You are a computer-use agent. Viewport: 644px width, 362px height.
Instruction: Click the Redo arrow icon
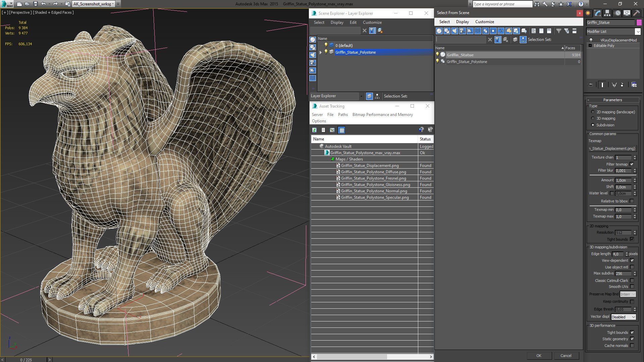point(55,4)
